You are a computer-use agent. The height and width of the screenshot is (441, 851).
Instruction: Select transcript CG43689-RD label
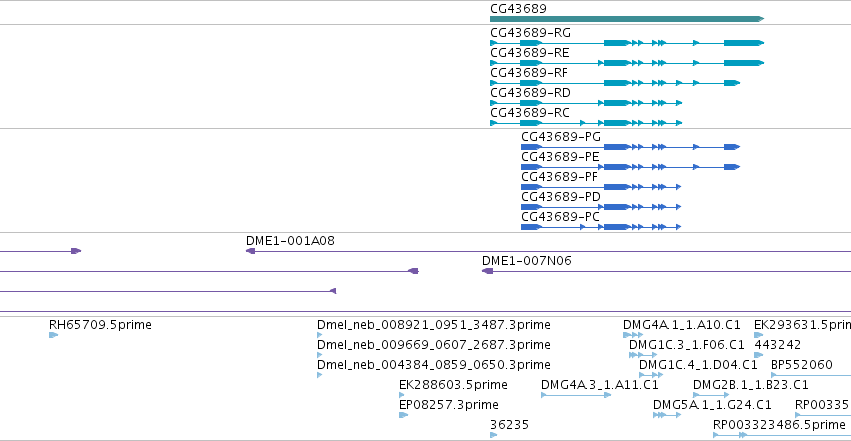[530, 93]
